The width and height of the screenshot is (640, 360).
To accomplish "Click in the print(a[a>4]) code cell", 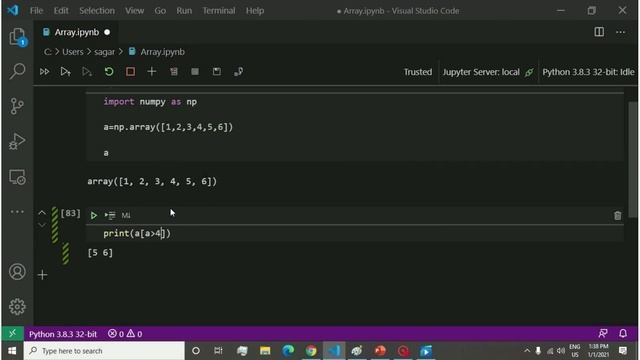I will 354,233.
